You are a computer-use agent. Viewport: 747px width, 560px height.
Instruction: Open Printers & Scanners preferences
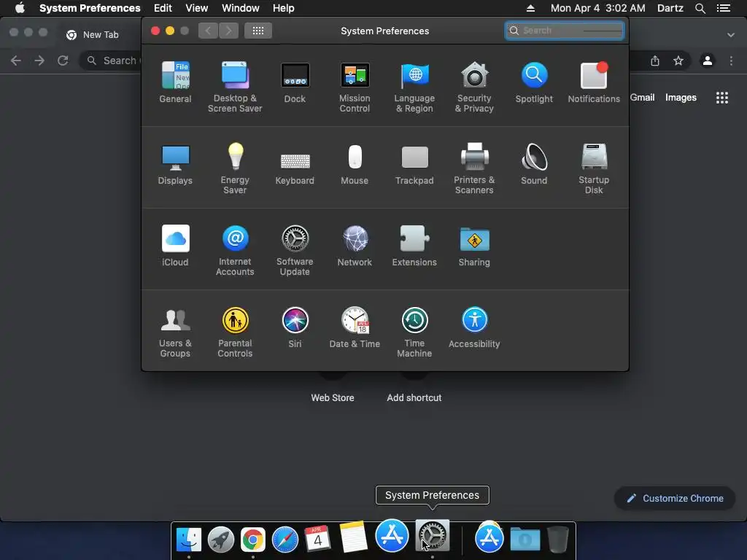pos(474,168)
